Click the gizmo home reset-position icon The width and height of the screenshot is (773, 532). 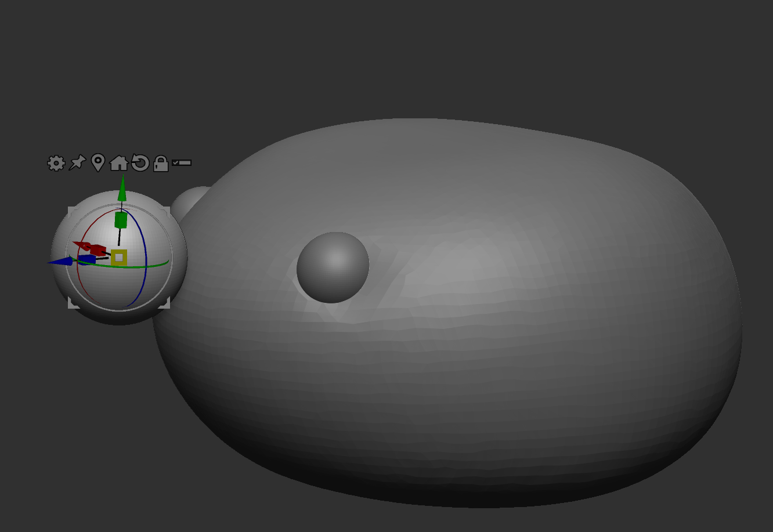click(x=119, y=163)
